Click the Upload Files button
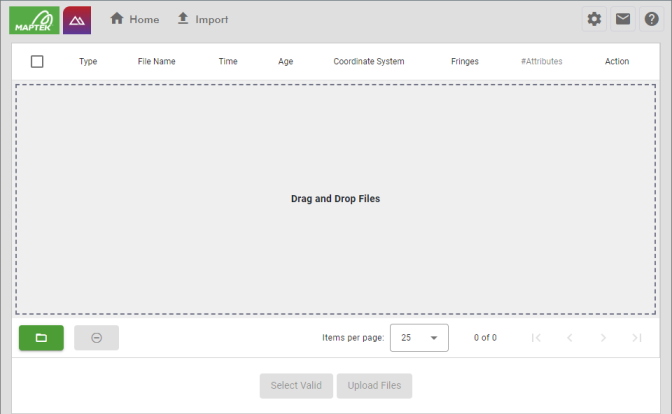 (x=374, y=386)
